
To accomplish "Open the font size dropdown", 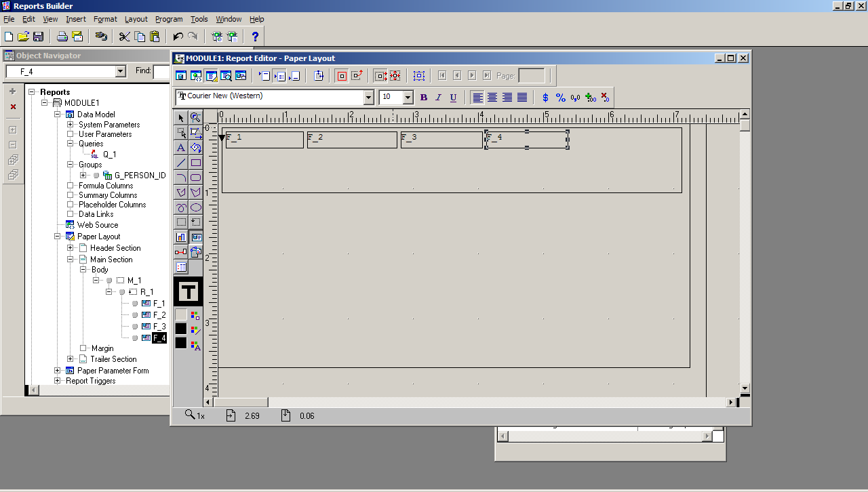I will (407, 97).
